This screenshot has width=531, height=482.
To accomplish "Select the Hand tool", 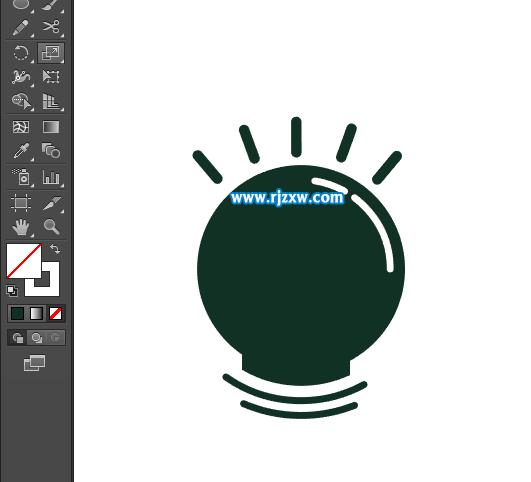I will coord(21,227).
